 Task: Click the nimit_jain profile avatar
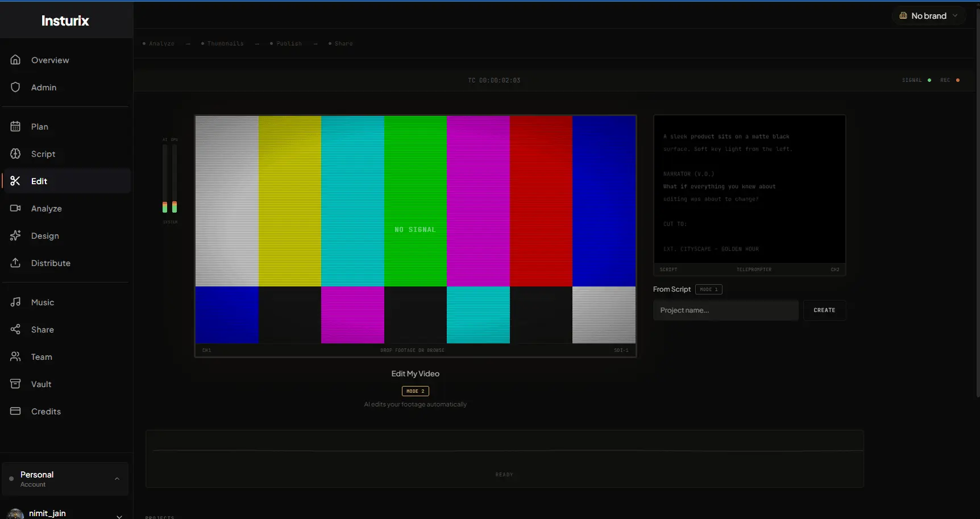pyautogui.click(x=16, y=514)
